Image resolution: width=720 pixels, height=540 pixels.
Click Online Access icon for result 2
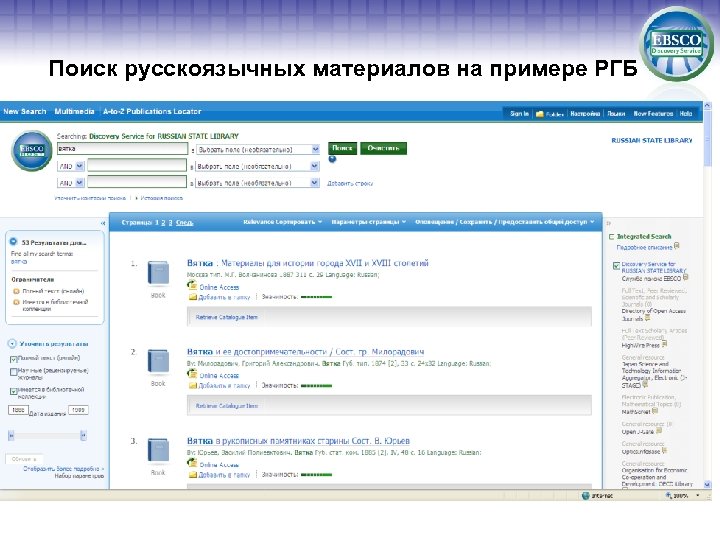tap(192, 374)
